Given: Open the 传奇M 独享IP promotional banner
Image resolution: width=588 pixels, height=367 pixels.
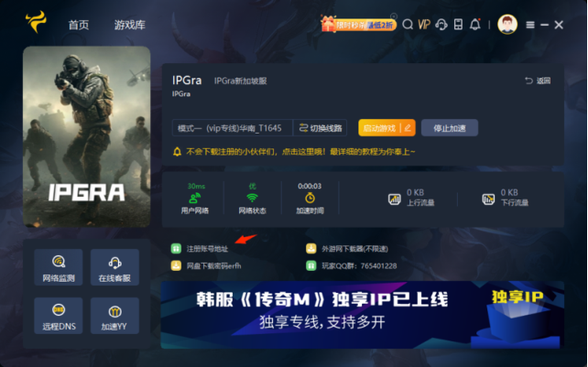Looking at the screenshot, I should (363, 315).
